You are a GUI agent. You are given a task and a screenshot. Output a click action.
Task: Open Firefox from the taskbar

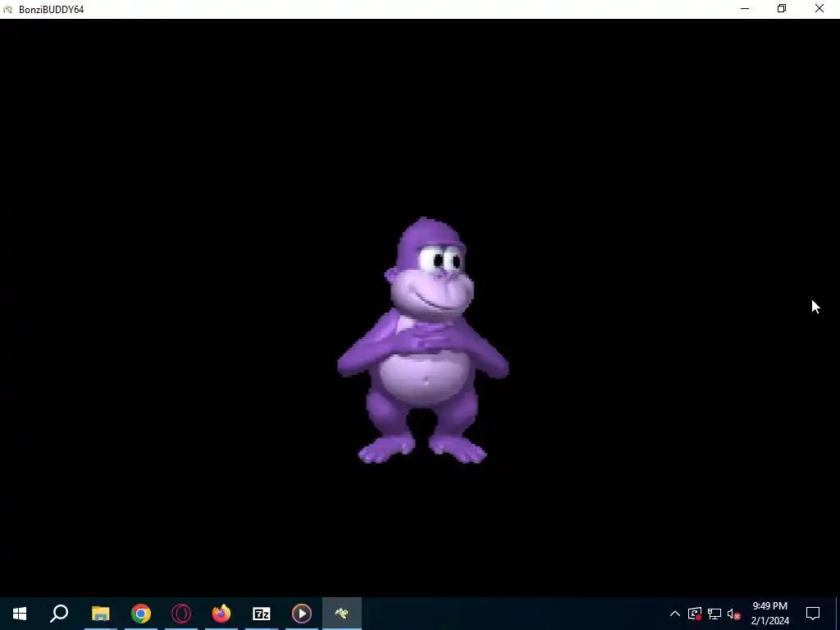click(x=221, y=614)
